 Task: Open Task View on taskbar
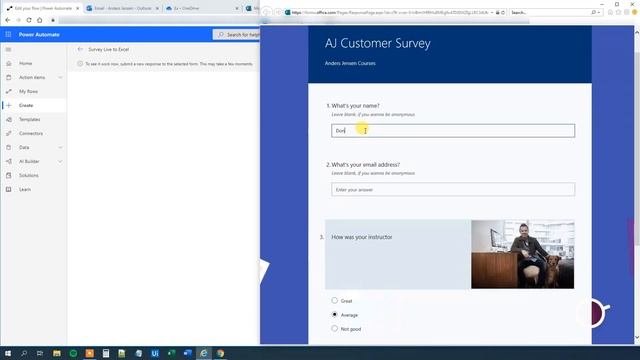pos(40,353)
